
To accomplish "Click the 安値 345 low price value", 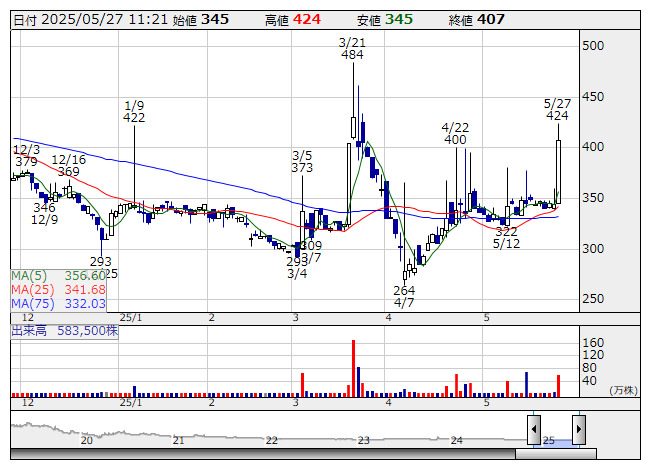I will (385, 20).
